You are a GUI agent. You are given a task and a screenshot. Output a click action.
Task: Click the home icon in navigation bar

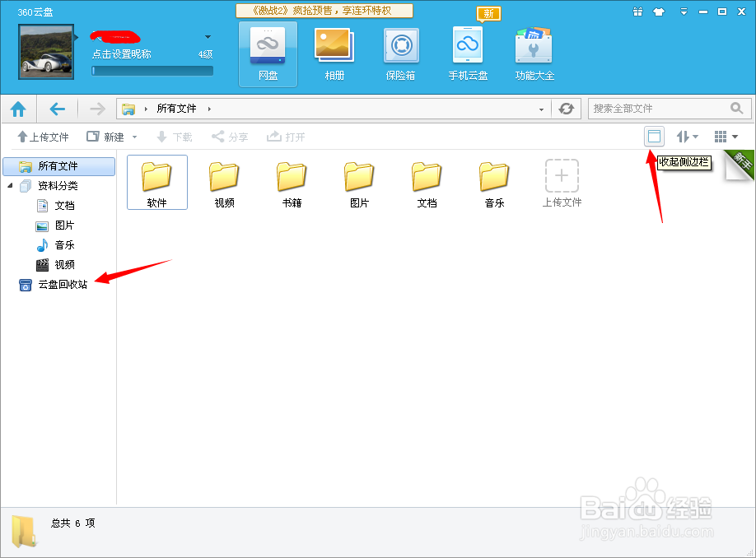(x=18, y=109)
